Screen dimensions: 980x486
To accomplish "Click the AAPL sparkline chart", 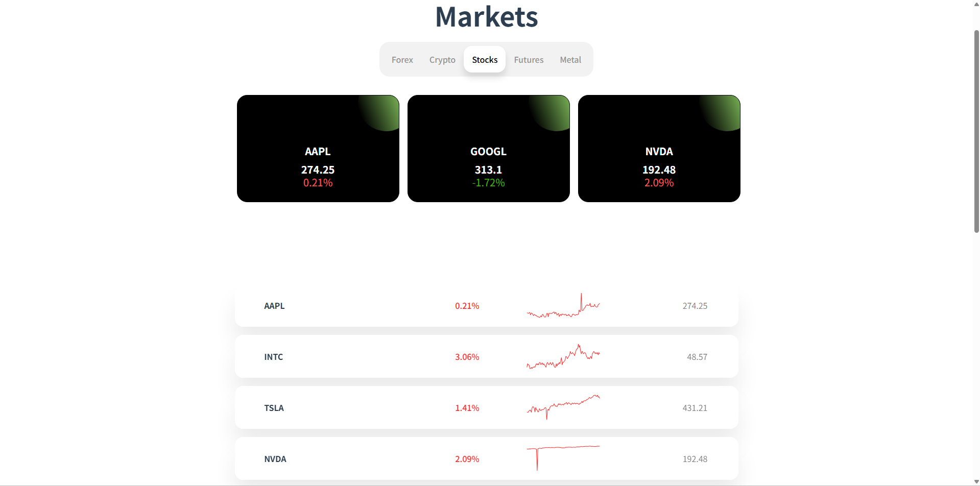I will pos(563,306).
